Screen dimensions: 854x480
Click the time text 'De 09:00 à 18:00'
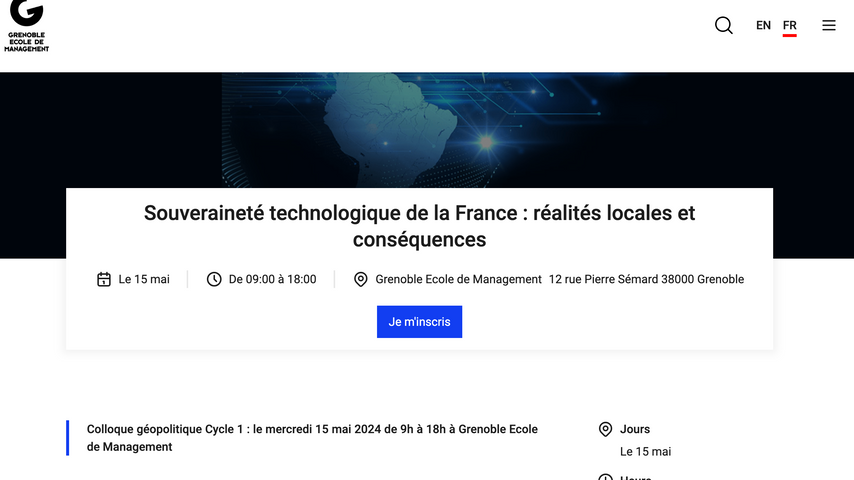[272, 280]
